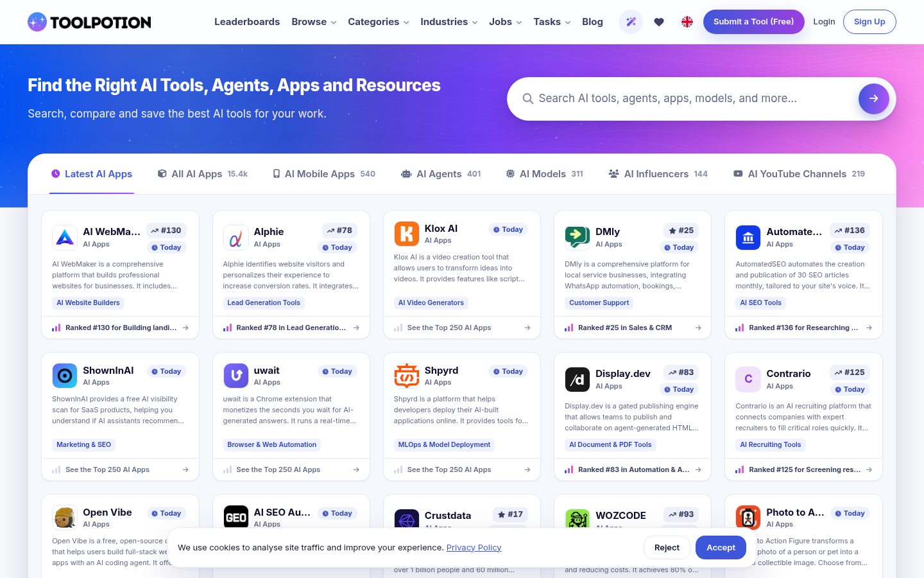Switch to the All AI Apps tab
This screenshot has height=578, width=924.
coord(203,174)
